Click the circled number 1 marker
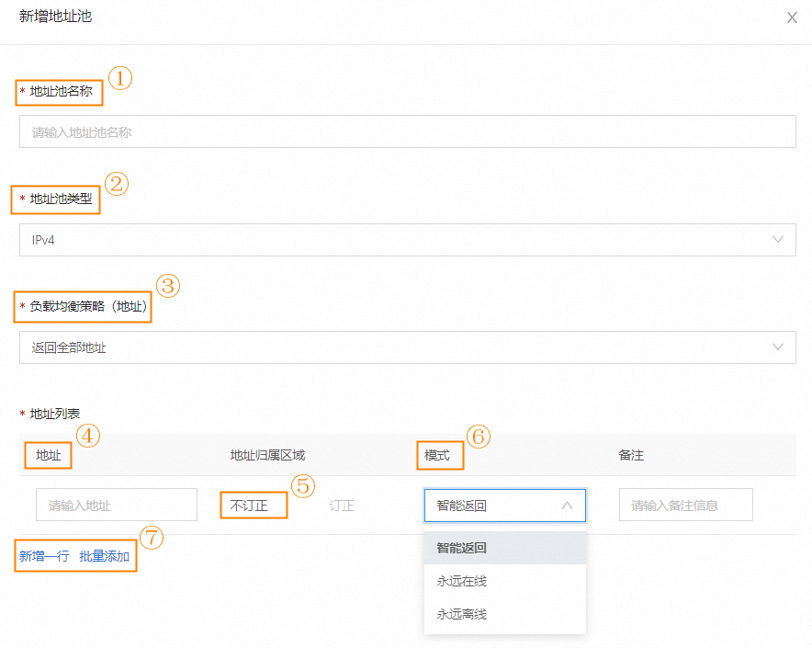812x648 pixels. pyautogui.click(x=120, y=78)
